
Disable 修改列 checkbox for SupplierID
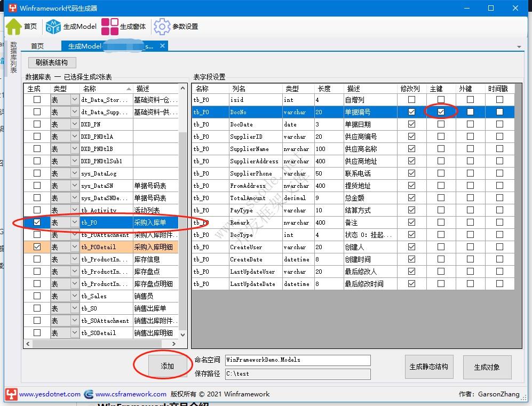[412, 136]
